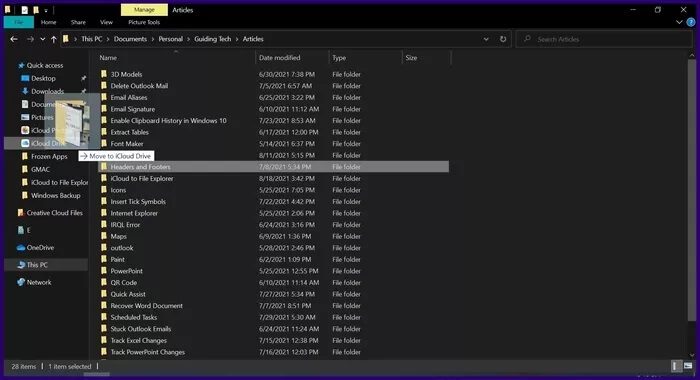Select the Track Excel Changes folder name
Screen dimensions: 700x380
(x=138, y=341)
